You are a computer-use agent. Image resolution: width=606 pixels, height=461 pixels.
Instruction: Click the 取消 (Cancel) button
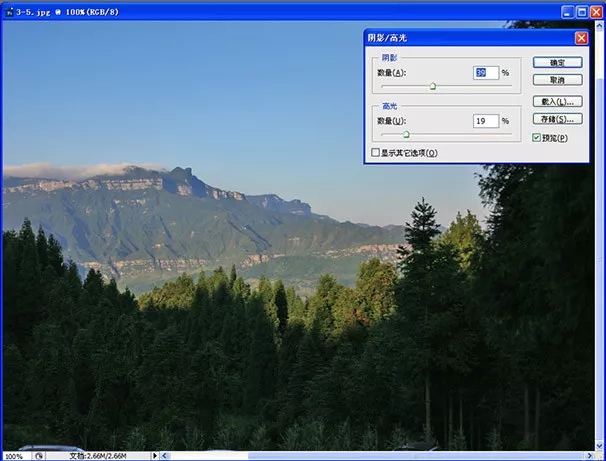coord(557,79)
